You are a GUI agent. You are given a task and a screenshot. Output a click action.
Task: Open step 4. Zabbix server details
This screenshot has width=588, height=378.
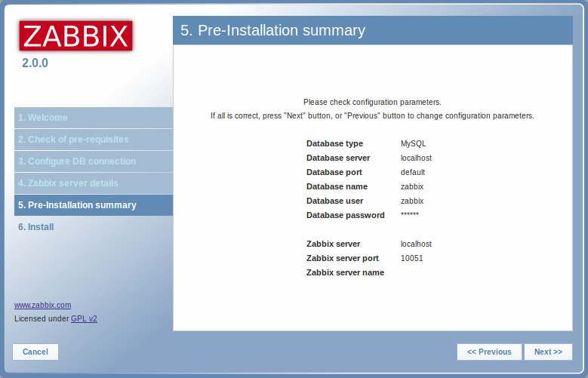[x=94, y=183]
